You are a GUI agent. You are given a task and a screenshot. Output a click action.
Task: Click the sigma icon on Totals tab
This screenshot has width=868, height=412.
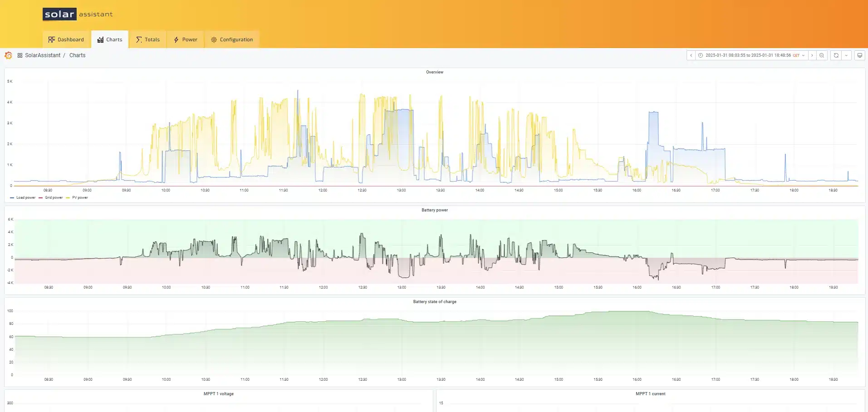pyautogui.click(x=139, y=39)
